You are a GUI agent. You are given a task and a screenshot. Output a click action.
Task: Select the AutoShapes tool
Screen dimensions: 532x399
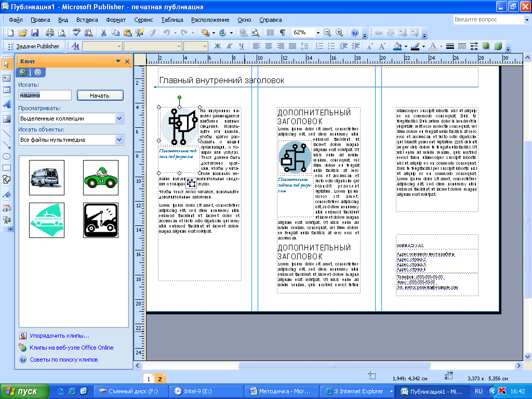6,179
